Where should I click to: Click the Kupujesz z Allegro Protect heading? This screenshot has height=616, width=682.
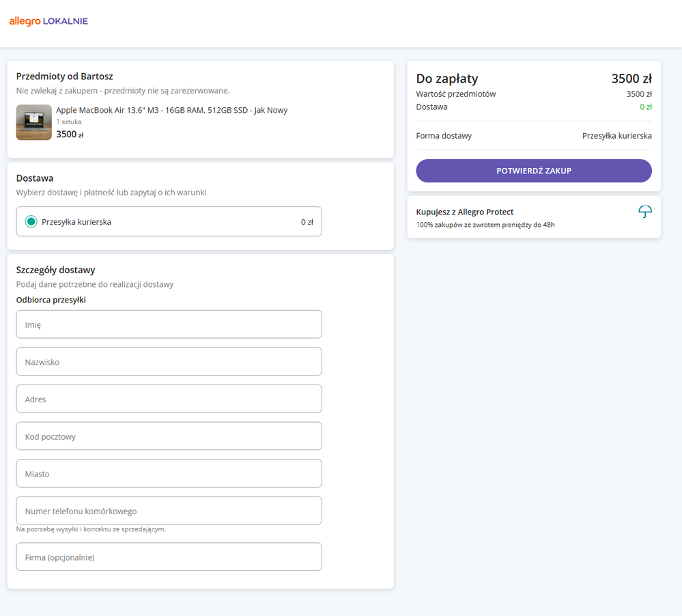click(464, 212)
